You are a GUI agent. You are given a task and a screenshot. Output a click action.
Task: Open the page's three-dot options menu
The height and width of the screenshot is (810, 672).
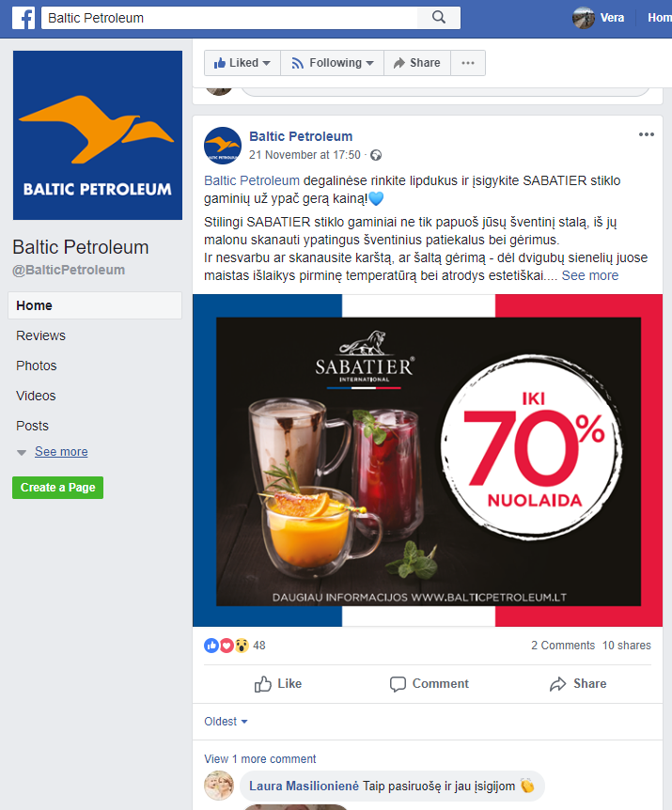[468, 63]
